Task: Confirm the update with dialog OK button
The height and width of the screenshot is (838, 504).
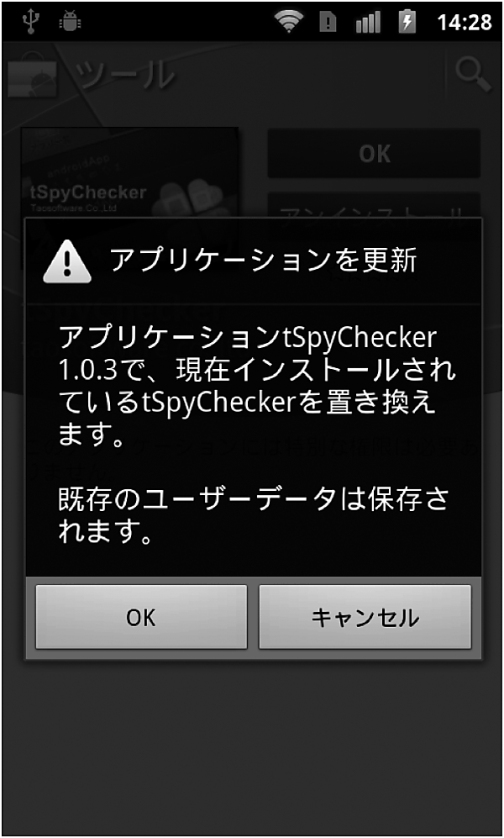Action: coord(141,617)
